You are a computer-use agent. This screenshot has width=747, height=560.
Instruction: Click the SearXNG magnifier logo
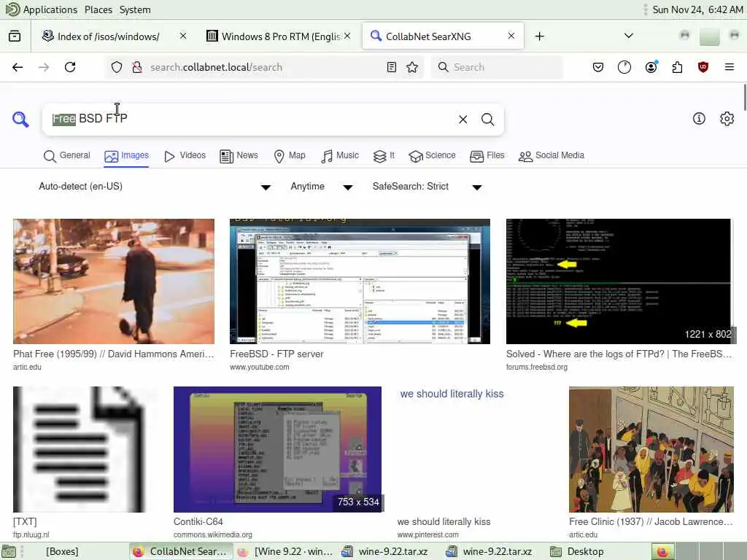point(20,119)
